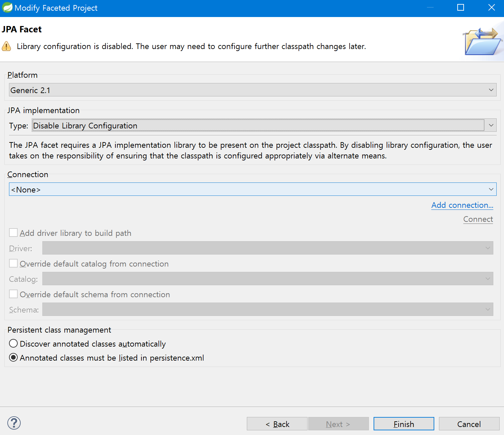Select Discover annotated classes automatically
504x435 pixels.
(x=13, y=343)
